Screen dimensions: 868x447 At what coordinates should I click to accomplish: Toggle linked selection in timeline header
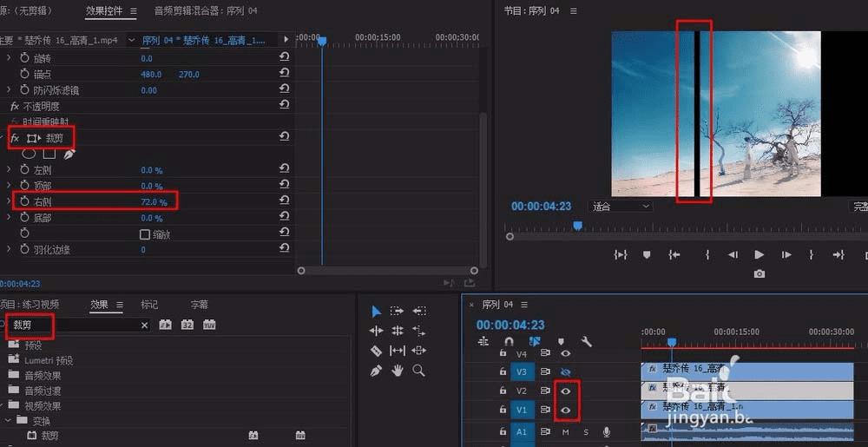click(535, 342)
